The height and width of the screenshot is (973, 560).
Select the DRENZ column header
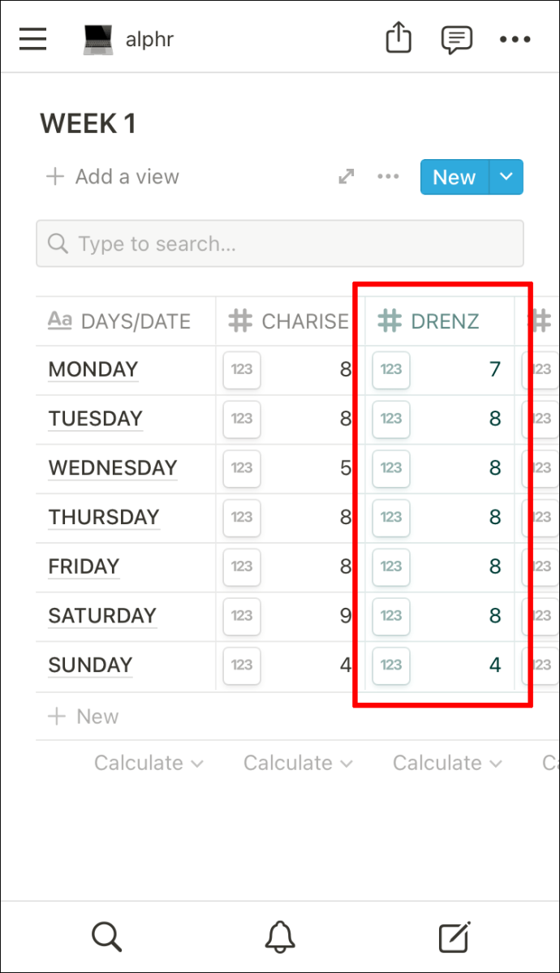440,321
